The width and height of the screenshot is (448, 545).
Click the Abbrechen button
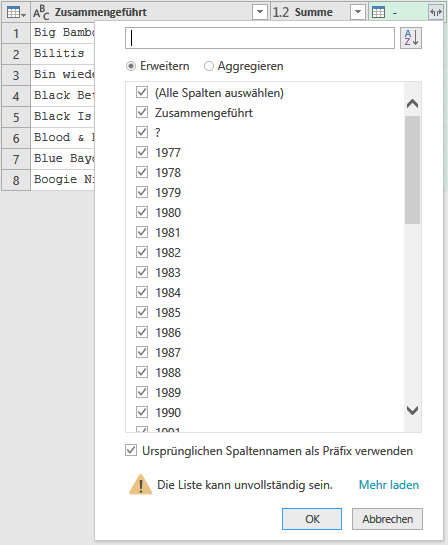(387, 519)
